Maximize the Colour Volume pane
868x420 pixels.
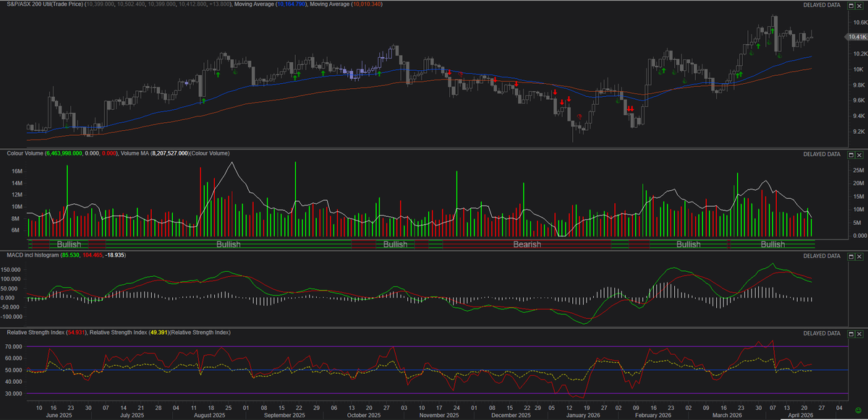click(851, 154)
